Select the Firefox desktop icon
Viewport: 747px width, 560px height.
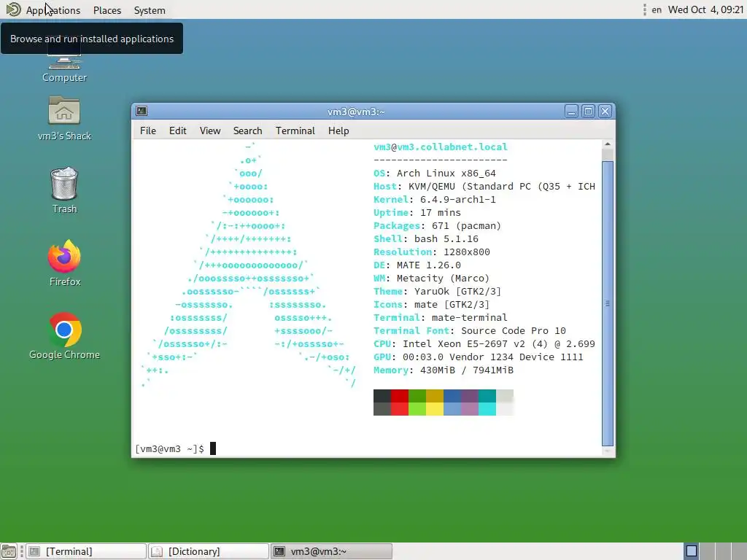coord(65,263)
